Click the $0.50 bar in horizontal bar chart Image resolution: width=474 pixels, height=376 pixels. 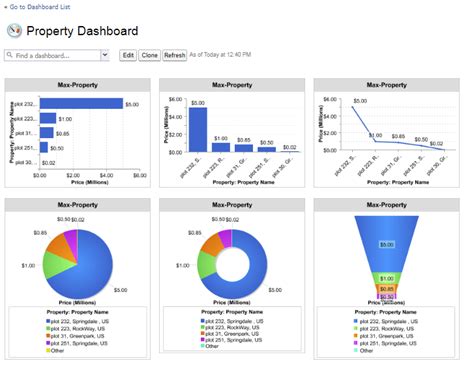44,147
